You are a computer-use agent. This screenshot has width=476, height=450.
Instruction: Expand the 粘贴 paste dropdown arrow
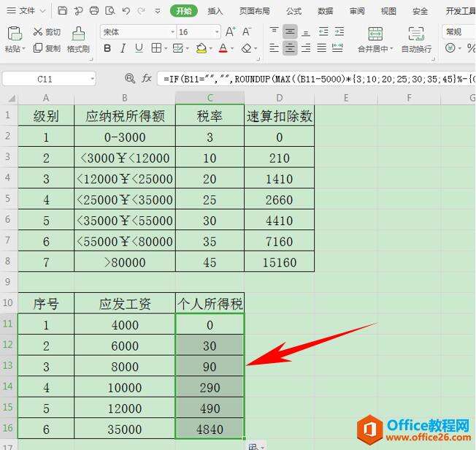23,49
